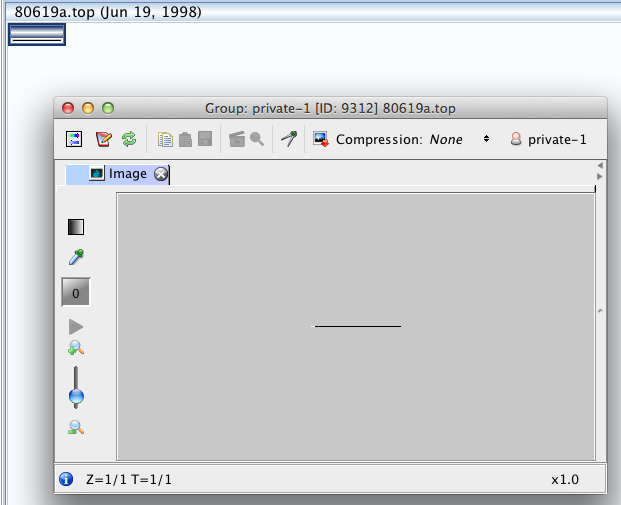Click the left collapse arrow at right edge

coord(600,165)
